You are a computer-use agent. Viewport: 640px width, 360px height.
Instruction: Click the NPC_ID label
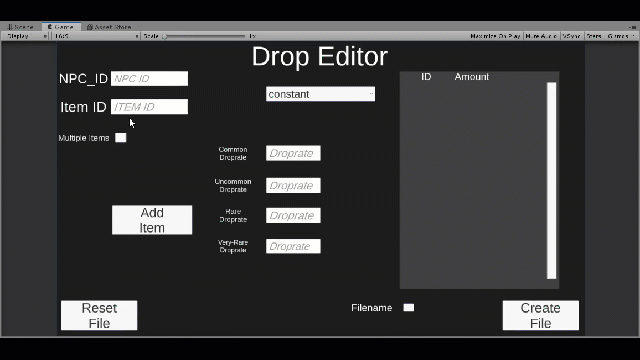click(x=83, y=78)
